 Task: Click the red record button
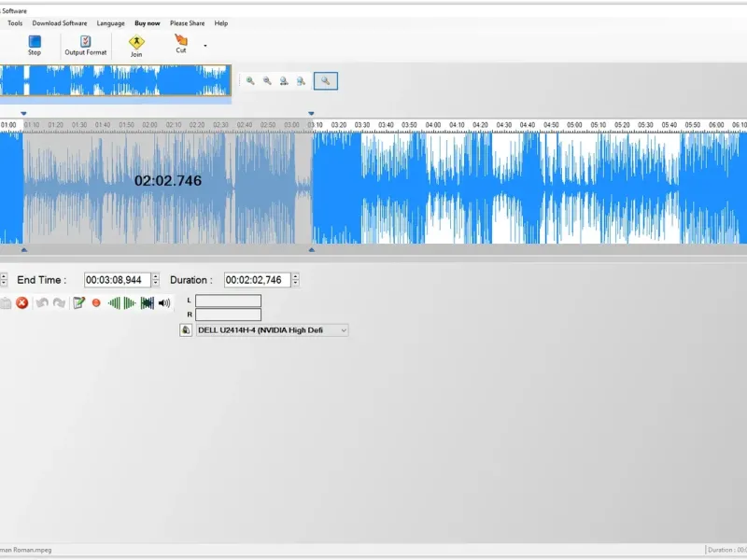(95, 303)
